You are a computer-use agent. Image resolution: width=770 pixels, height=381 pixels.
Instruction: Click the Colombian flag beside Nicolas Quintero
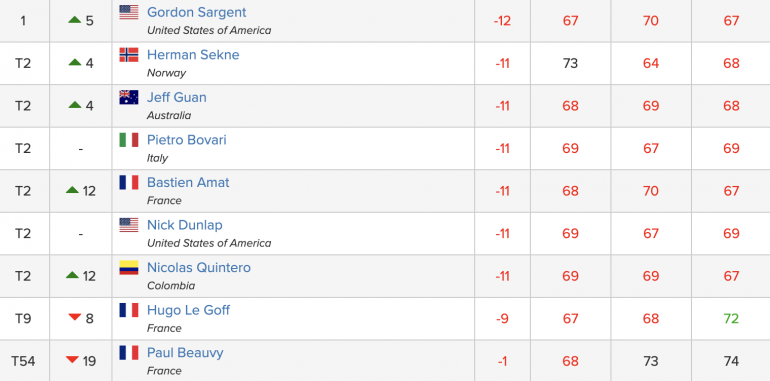[129, 268]
